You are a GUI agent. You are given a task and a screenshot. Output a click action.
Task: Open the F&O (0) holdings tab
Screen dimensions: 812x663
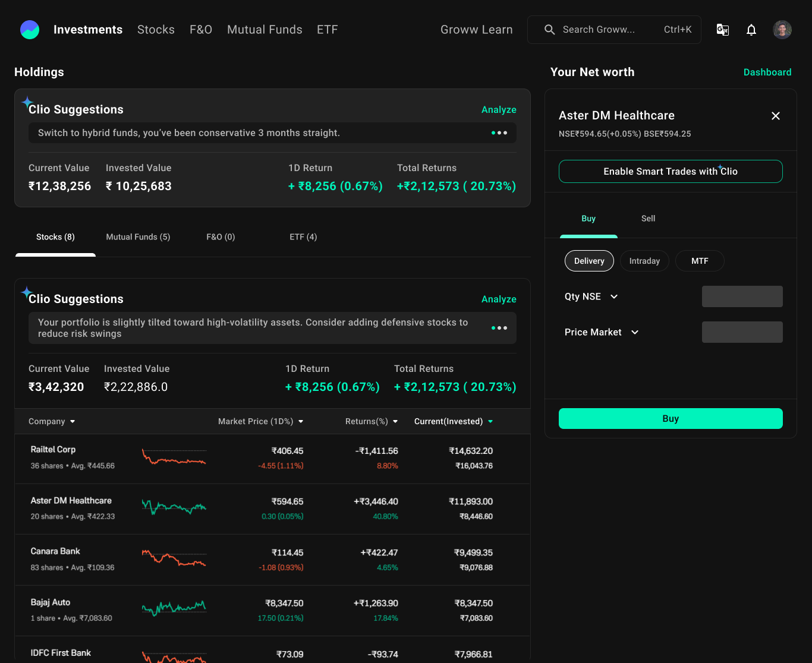221,237
